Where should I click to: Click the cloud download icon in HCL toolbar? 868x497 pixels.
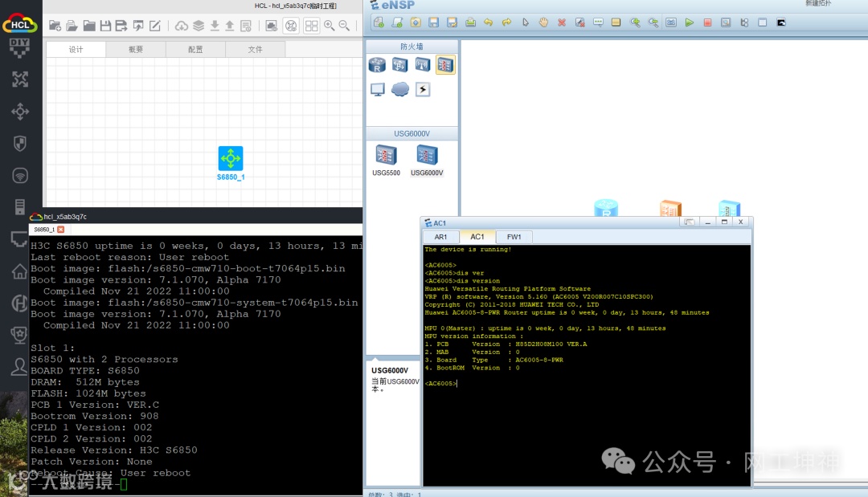(182, 26)
